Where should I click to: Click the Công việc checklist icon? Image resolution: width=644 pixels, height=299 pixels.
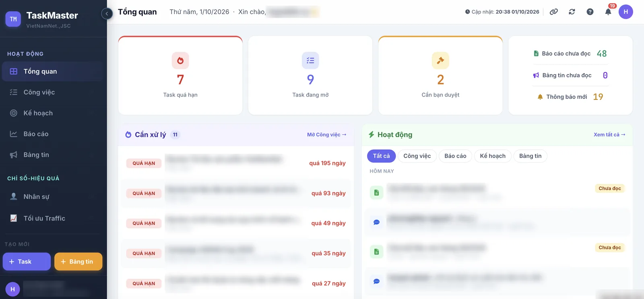(x=14, y=92)
